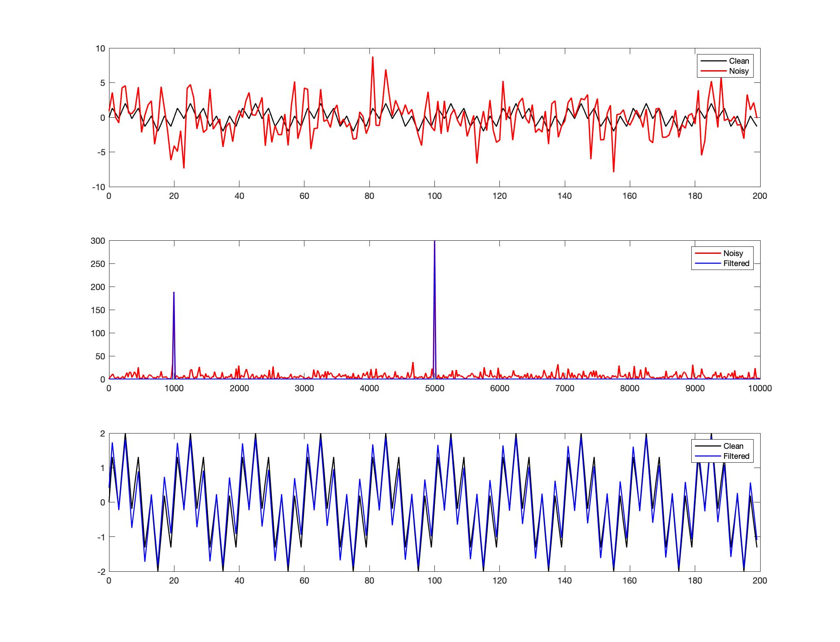
Task: Click the y-axis tick label -5 in top plot
Action: [x=100, y=152]
